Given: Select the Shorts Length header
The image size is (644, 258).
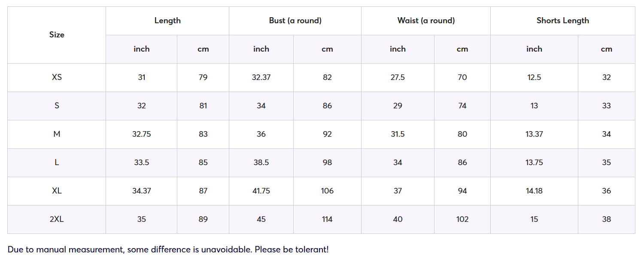Looking at the screenshot, I should [x=563, y=21].
